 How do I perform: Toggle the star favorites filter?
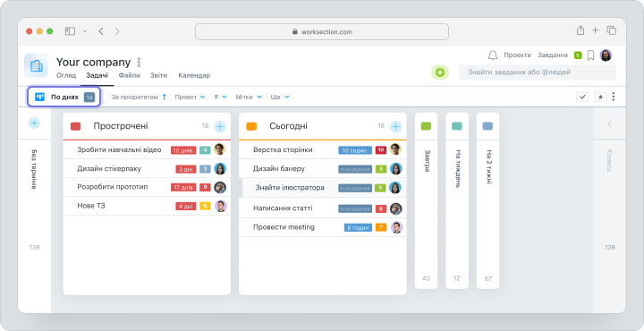600,97
